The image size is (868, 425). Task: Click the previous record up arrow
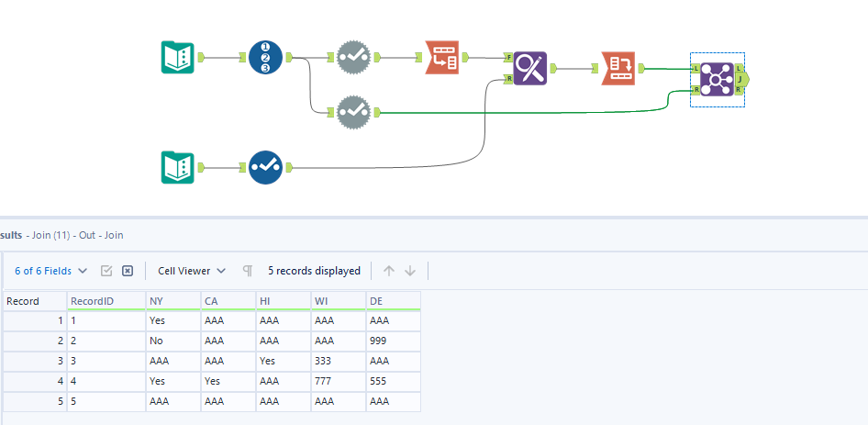(x=389, y=271)
